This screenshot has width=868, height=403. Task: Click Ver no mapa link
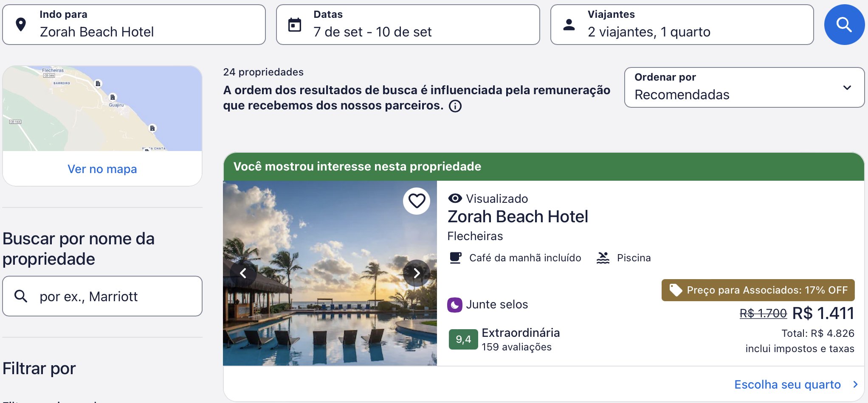pyautogui.click(x=102, y=169)
